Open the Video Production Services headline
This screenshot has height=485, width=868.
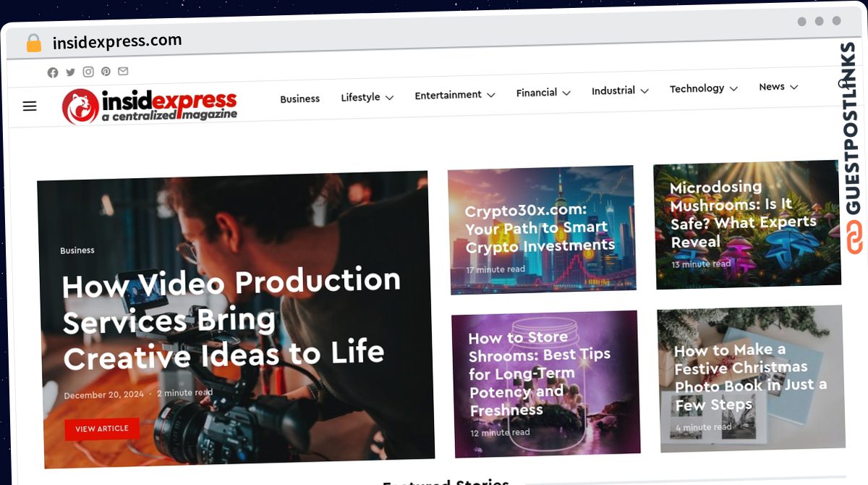231,319
